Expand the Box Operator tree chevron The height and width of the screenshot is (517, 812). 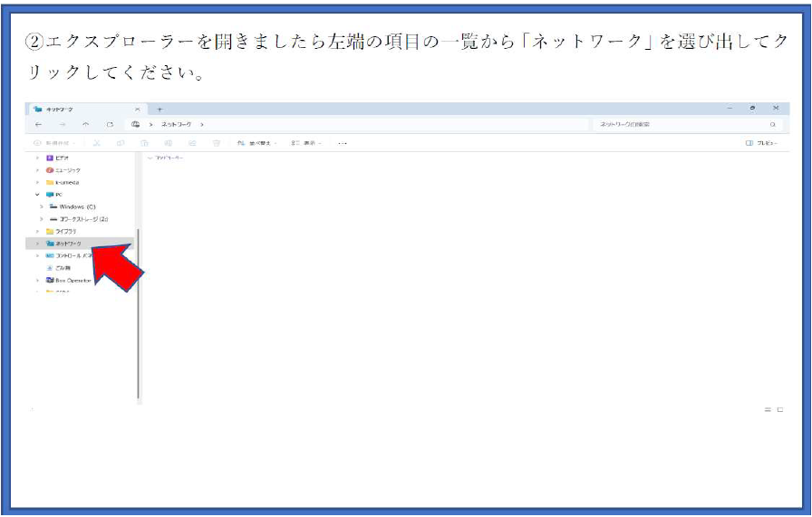pyautogui.click(x=37, y=281)
